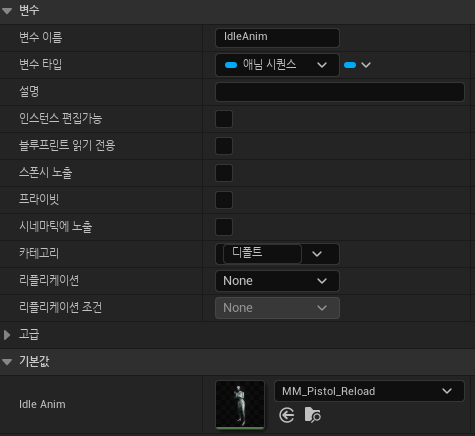Click the blue pill icon inside 애님 시퀀스 box

coord(231,65)
